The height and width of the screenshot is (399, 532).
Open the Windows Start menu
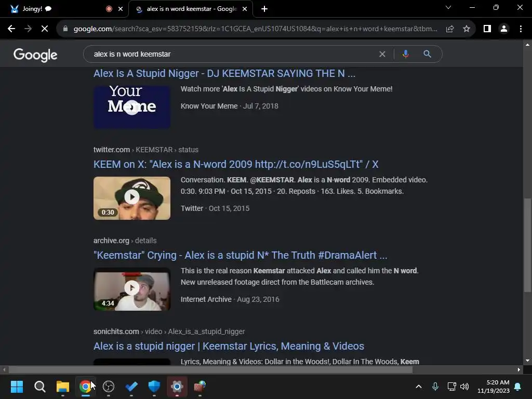pos(17,387)
